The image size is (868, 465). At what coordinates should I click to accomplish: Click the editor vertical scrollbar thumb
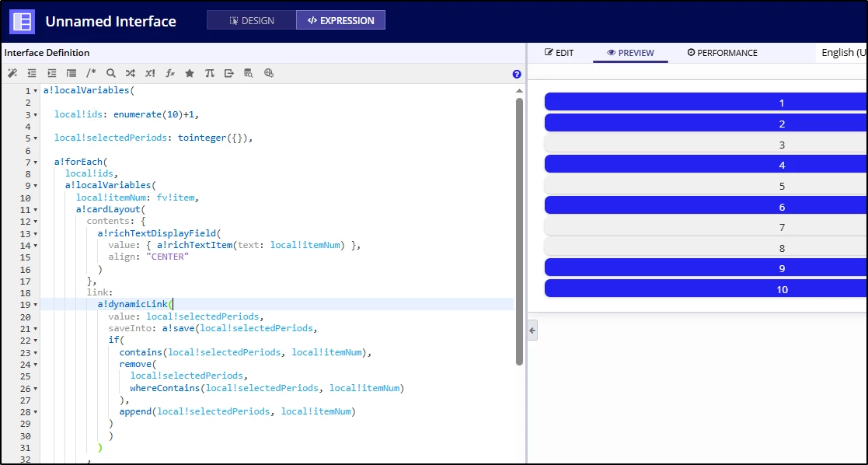coord(519,232)
